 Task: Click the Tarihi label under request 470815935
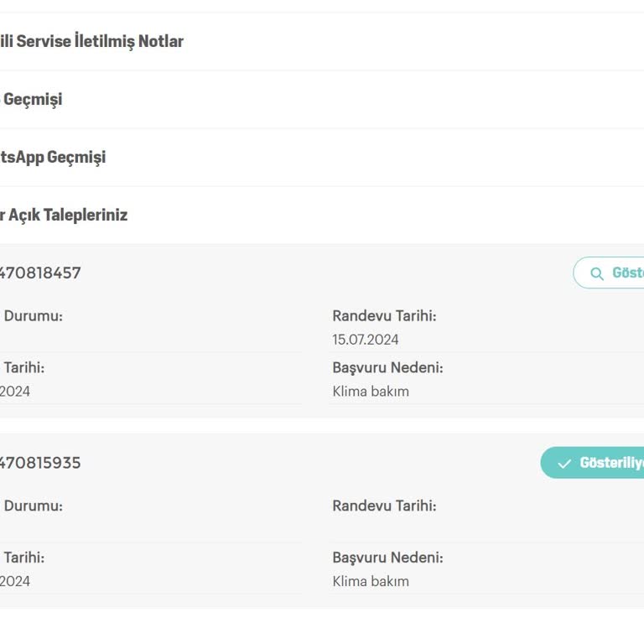click(23, 558)
